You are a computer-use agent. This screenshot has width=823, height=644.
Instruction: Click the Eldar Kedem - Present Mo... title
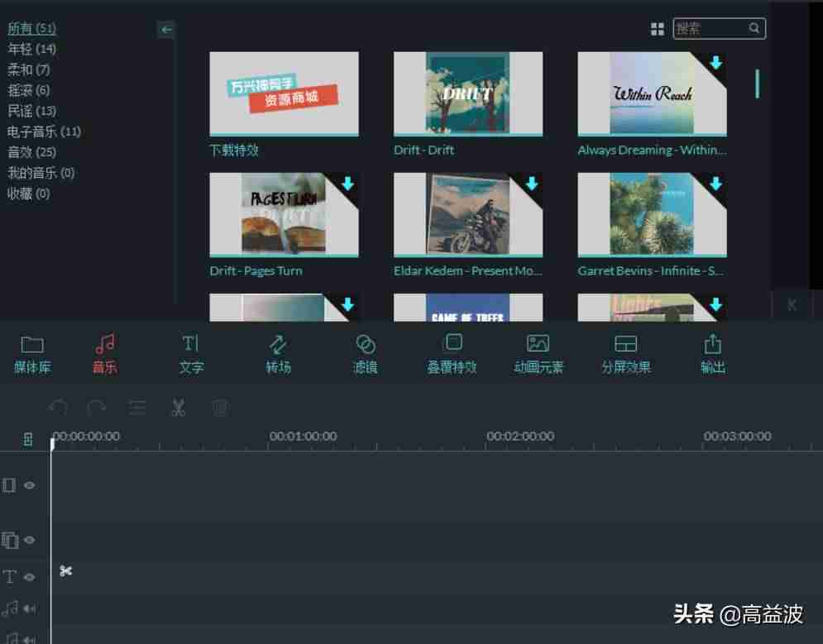pos(467,271)
